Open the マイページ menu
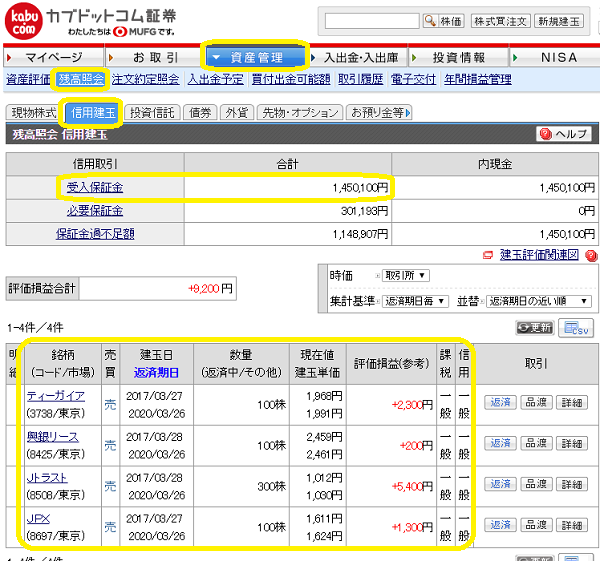Screen dimensions: 600x561 pos(54,57)
